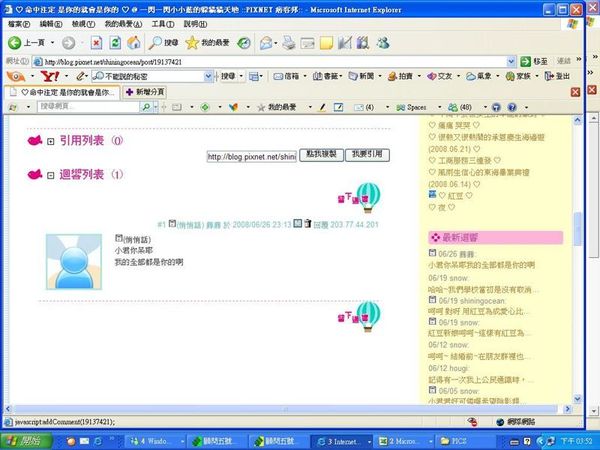
Task: Click the sidebar scroll-up arrow
Action: (x=577, y=120)
